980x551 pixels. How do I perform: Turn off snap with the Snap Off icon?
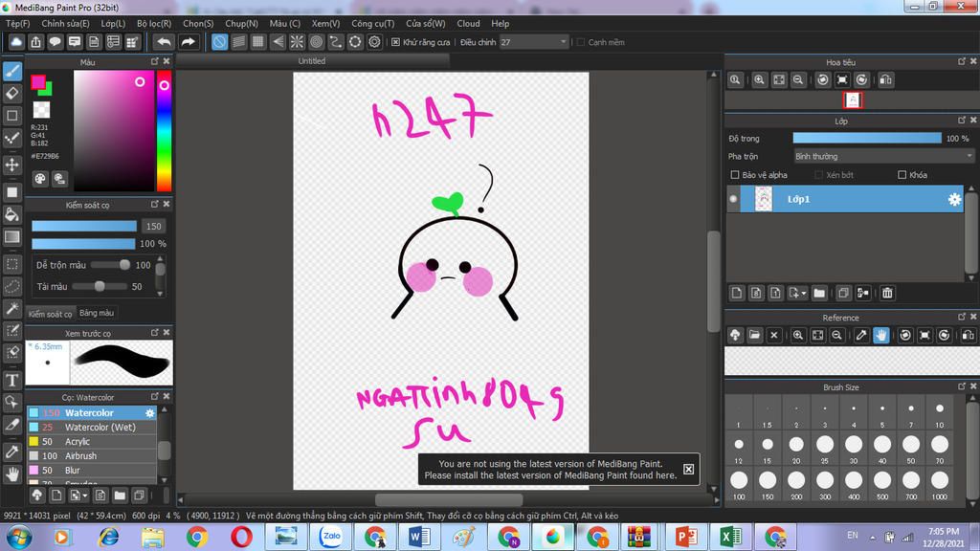219,42
